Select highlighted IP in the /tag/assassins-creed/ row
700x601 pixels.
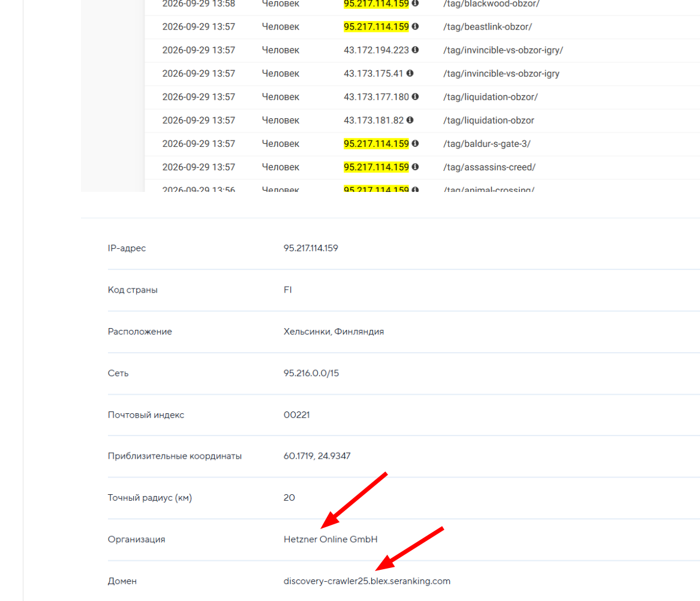[376, 167]
